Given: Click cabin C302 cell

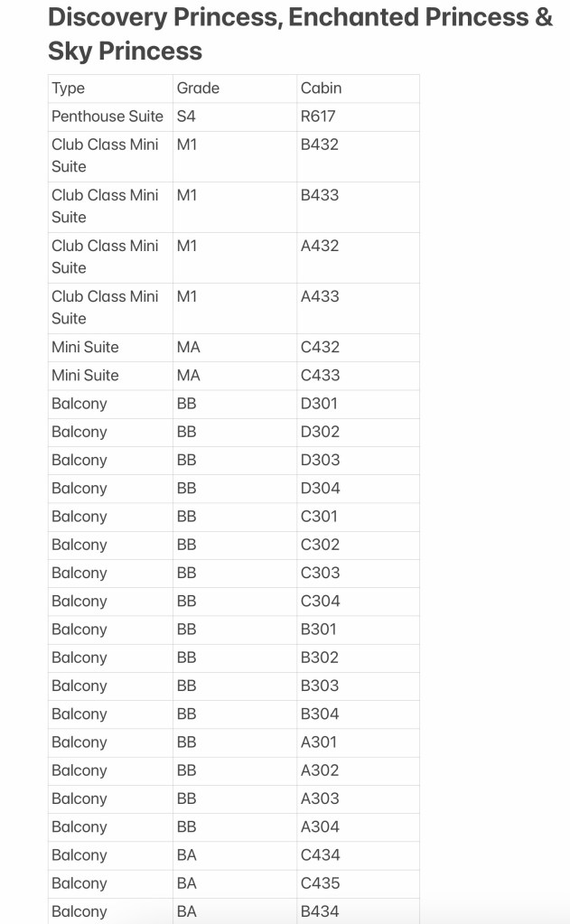Looking at the screenshot, I should [x=320, y=545].
